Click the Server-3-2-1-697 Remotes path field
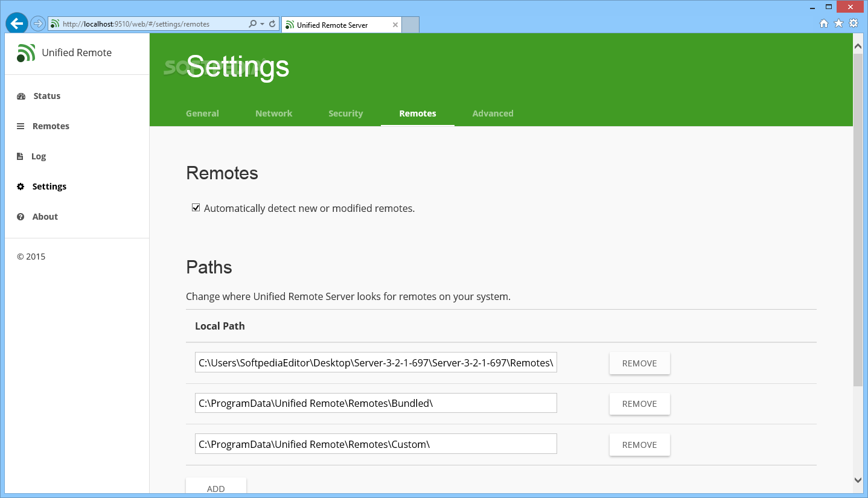Image resolution: width=868 pixels, height=498 pixels. 375,363
